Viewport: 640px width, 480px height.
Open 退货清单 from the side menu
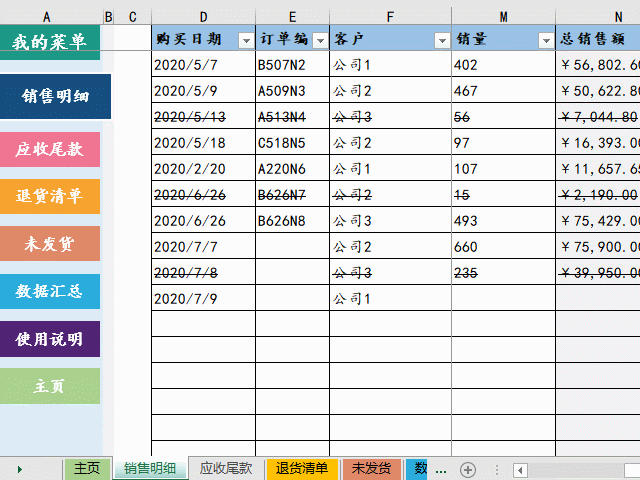[x=50, y=196]
